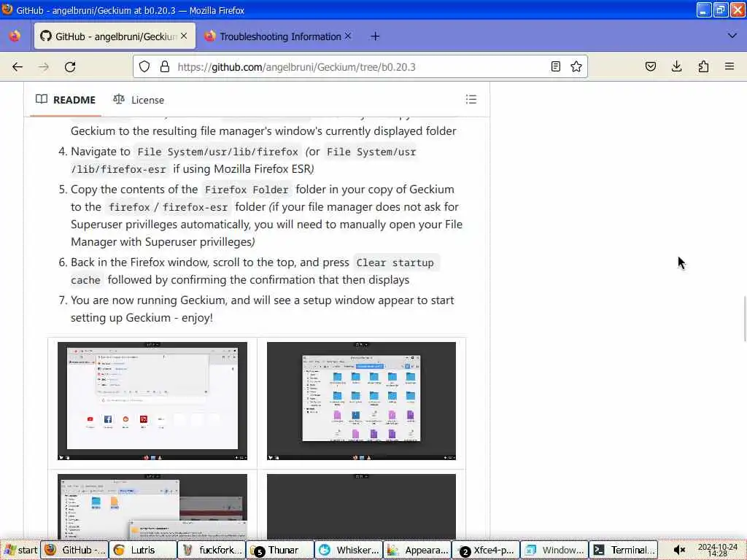Select the License tab
The width and height of the screenshot is (747, 560).
point(139,100)
